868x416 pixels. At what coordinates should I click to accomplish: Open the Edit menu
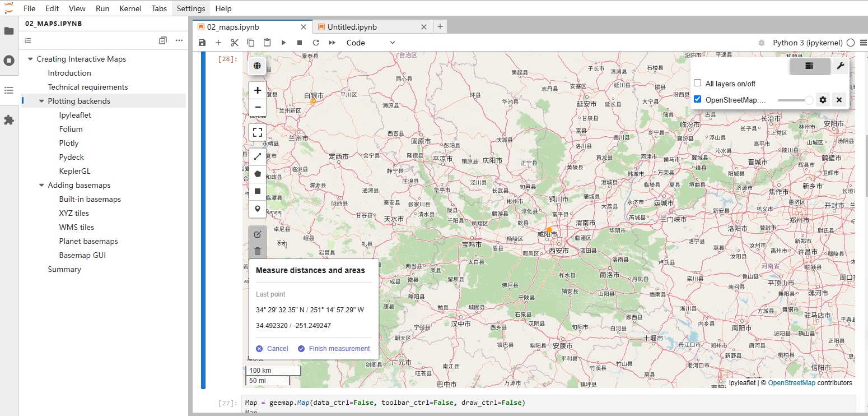click(x=52, y=8)
